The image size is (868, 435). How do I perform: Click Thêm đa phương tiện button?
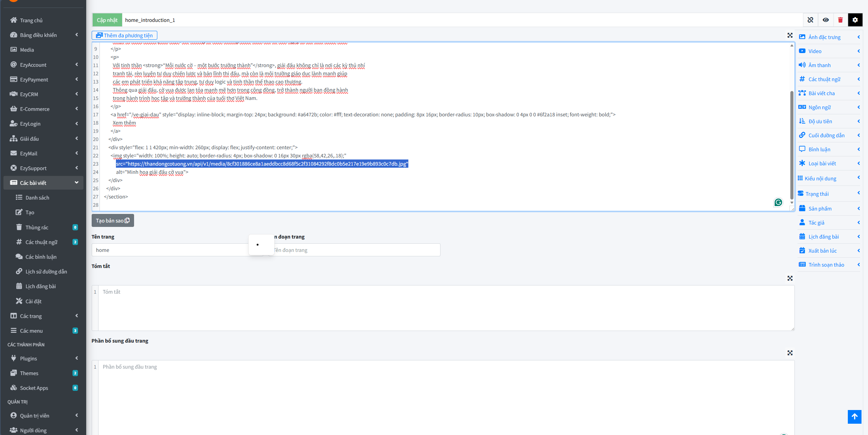pyautogui.click(x=124, y=35)
